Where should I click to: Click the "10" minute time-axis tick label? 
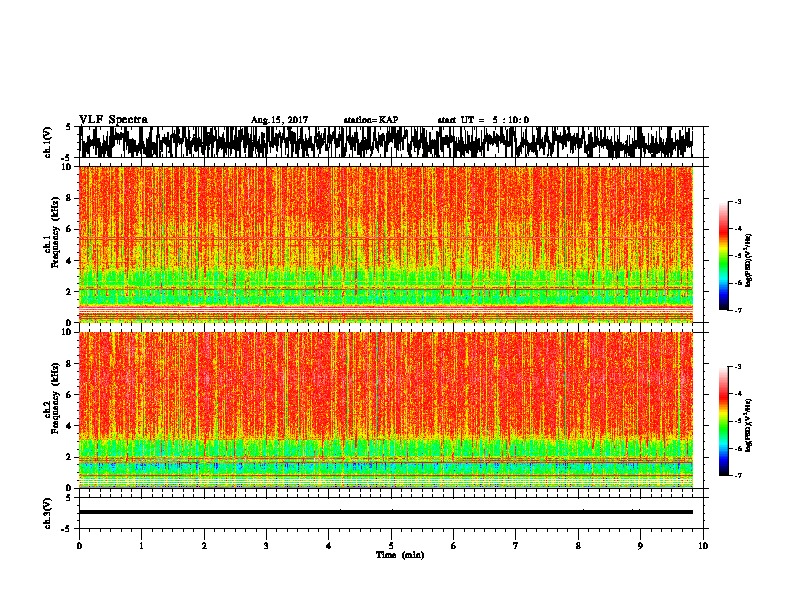tap(703, 546)
